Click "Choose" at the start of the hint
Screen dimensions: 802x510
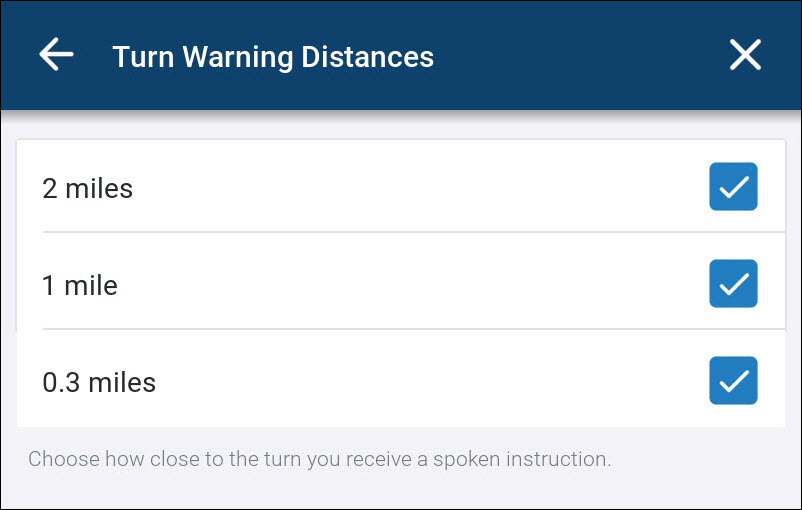coord(63,460)
